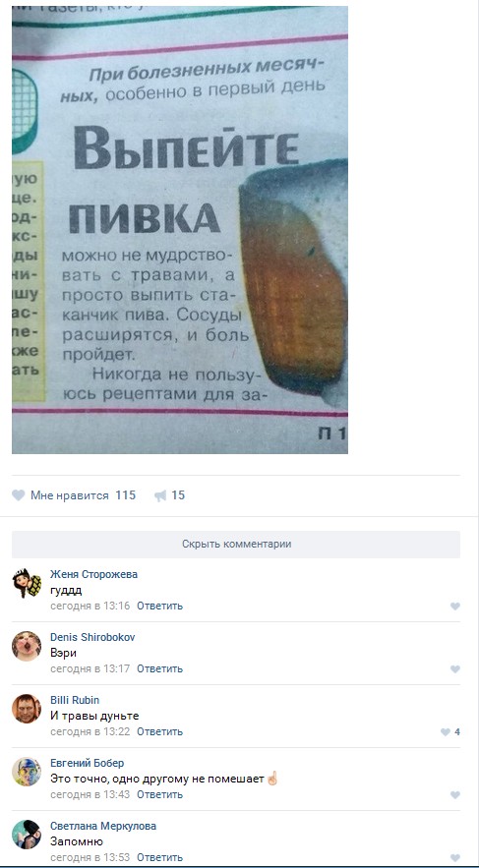
Task: Open the newspaper photo in the post
Action: tap(180, 230)
